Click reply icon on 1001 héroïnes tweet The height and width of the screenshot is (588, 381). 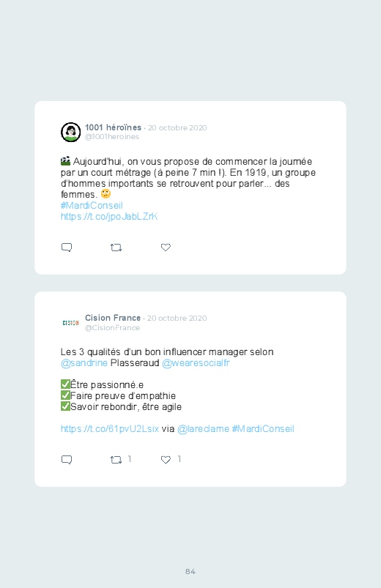point(67,248)
